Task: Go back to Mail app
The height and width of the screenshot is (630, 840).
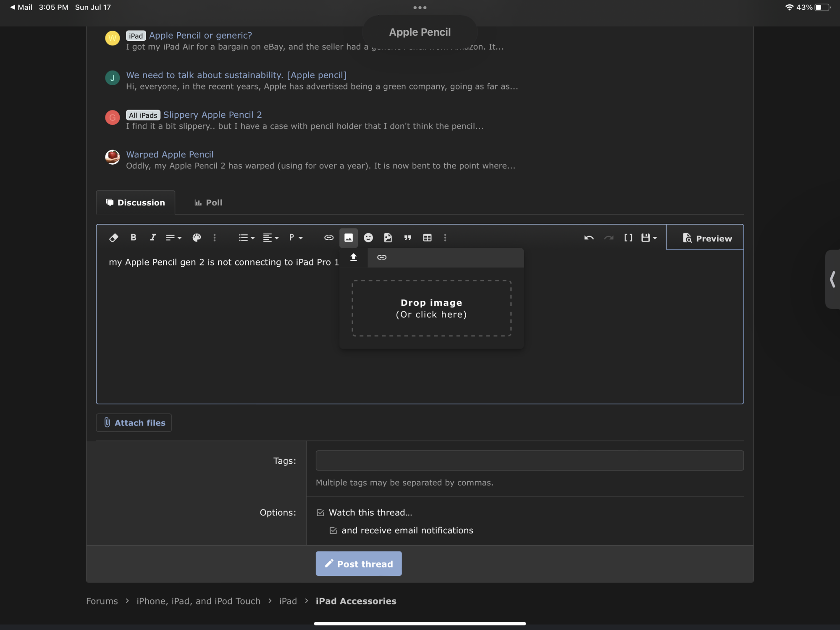Action: click(x=21, y=7)
